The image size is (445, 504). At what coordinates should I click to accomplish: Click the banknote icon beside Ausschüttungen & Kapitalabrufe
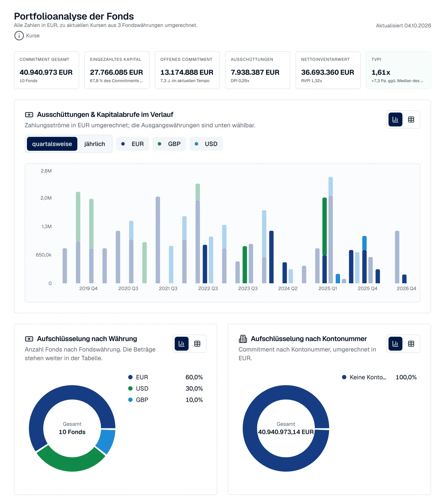[x=29, y=115]
